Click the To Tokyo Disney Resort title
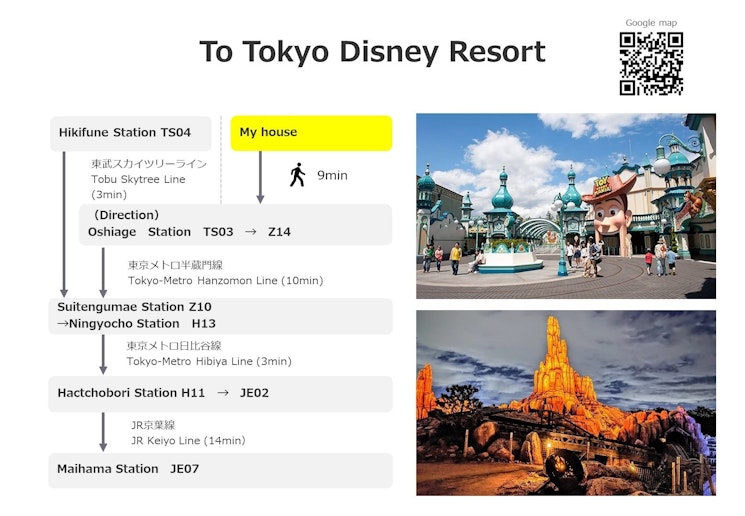 point(372,51)
